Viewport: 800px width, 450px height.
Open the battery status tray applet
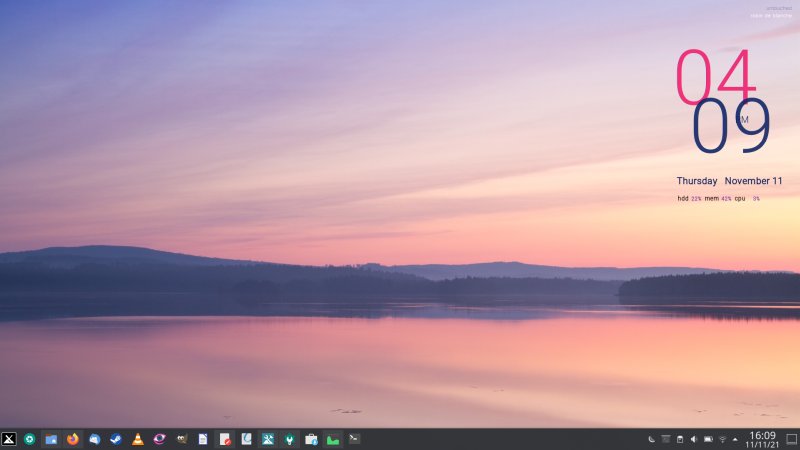click(x=708, y=439)
